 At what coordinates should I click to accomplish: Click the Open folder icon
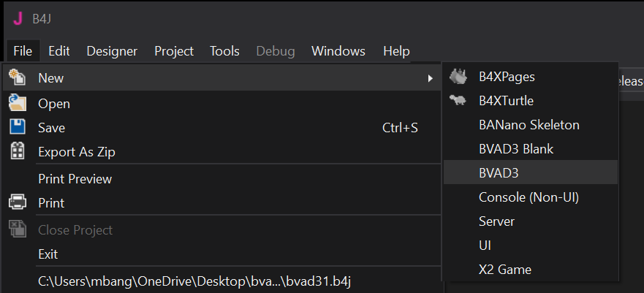pyautogui.click(x=18, y=102)
